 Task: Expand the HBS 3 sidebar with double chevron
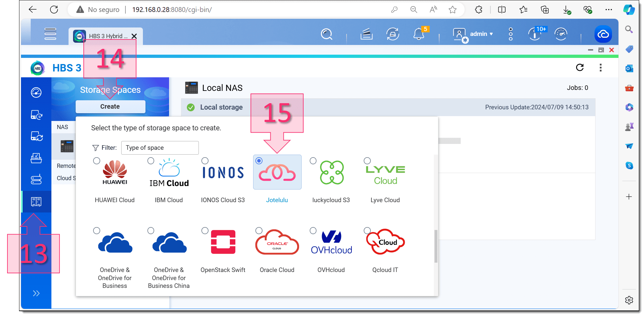pyautogui.click(x=36, y=293)
